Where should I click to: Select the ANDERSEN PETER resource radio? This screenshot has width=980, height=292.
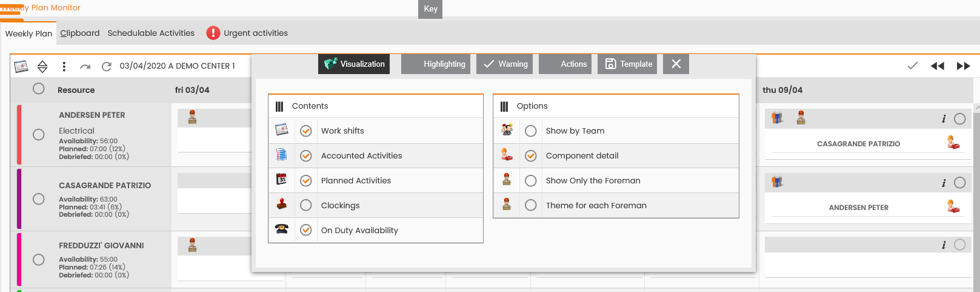click(39, 134)
